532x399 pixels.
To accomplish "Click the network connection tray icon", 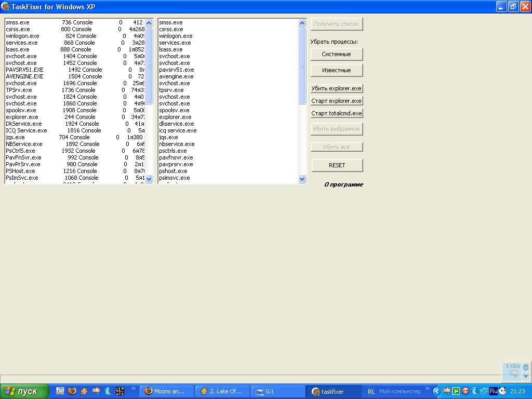I will [x=484, y=391].
